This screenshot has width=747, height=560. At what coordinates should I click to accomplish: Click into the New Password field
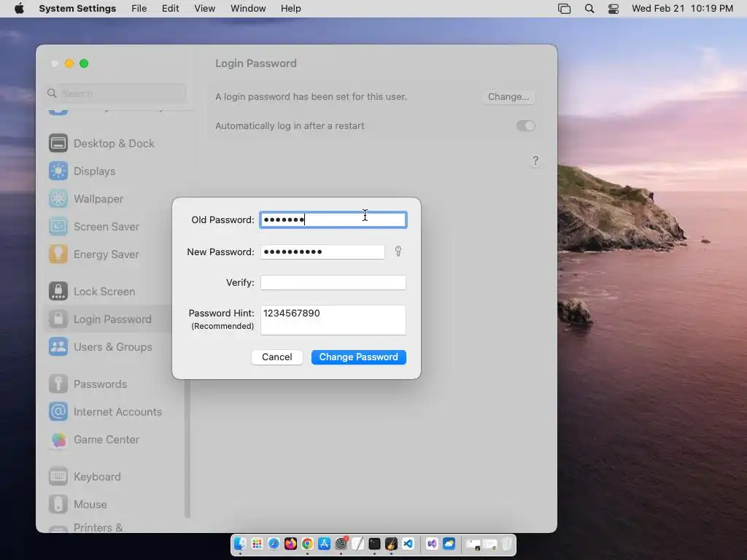point(322,252)
